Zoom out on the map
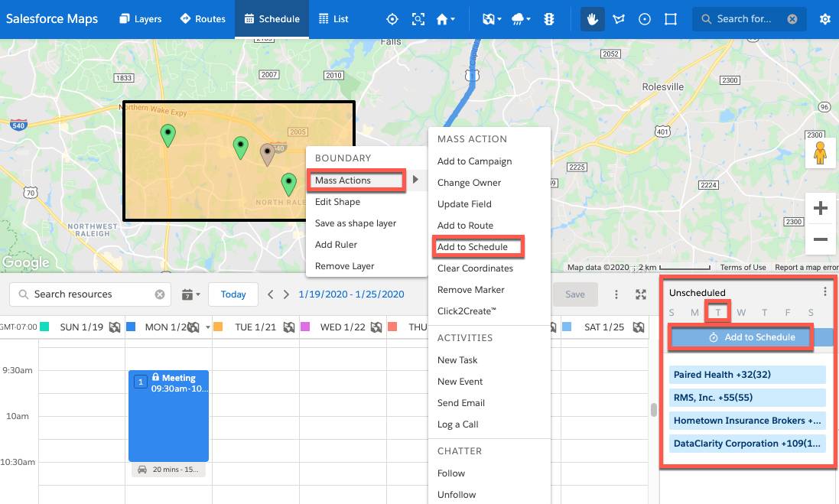This screenshot has width=839, height=504. [x=821, y=239]
